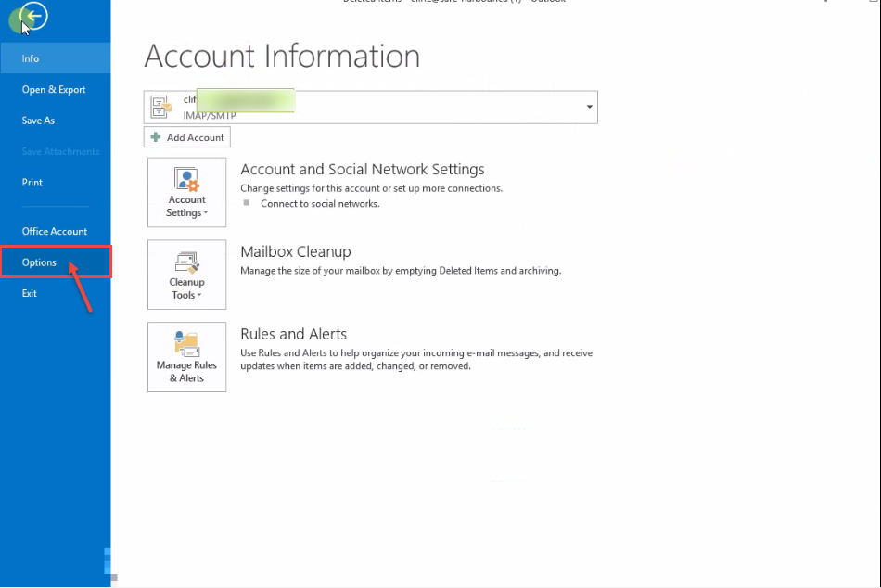Open the Account Settings dropdown button

[x=187, y=192]
